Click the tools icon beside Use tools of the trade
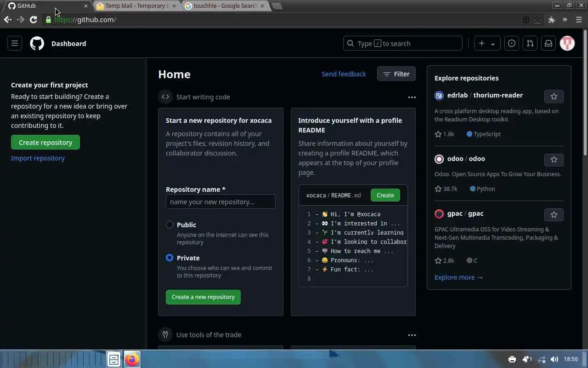The height and width of the screenshot is (368, 588). [165, 334]
